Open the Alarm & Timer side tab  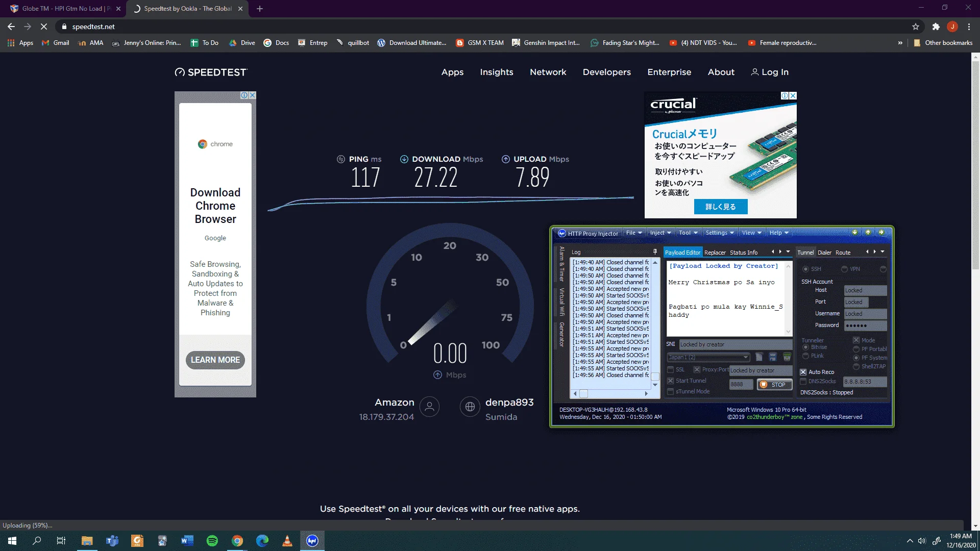pyautogui.click(x=561, y=264)
